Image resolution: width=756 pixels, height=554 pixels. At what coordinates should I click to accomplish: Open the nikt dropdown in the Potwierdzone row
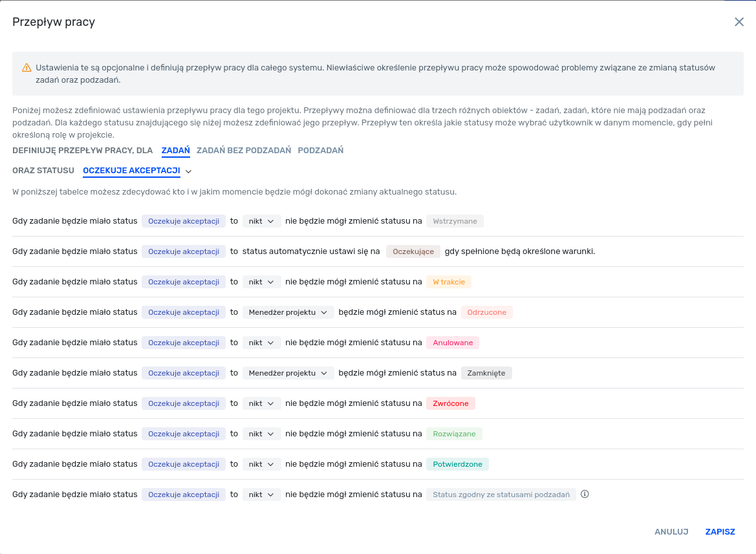click(x=261, y=464)
